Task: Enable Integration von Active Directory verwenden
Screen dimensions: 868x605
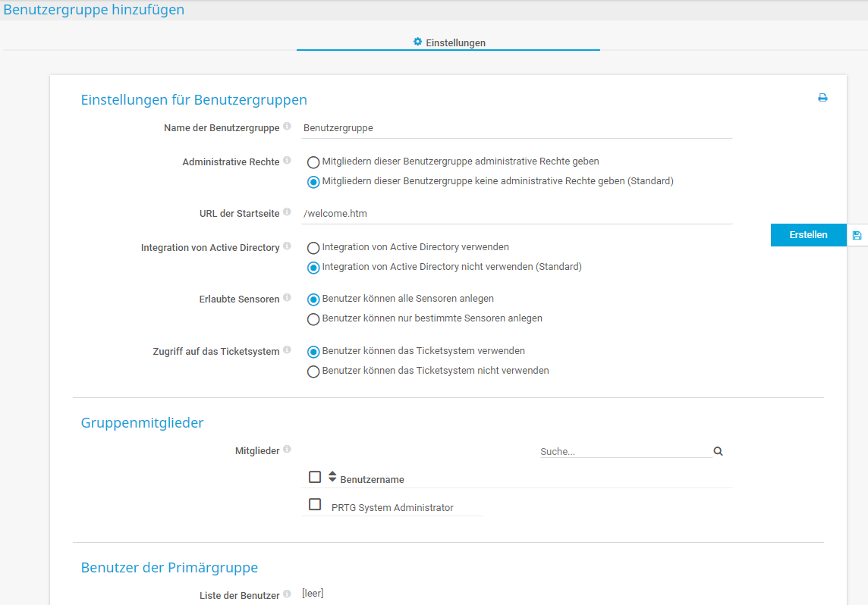Action: pos(313,246)
